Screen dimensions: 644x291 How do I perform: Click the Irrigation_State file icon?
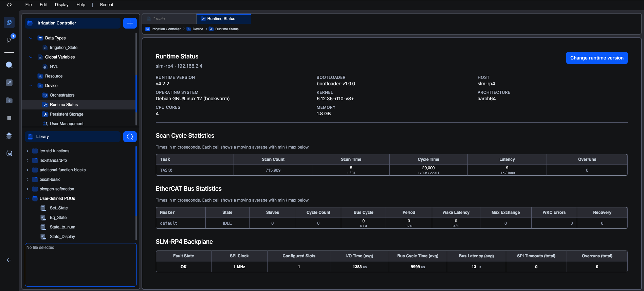coord(45,48)
